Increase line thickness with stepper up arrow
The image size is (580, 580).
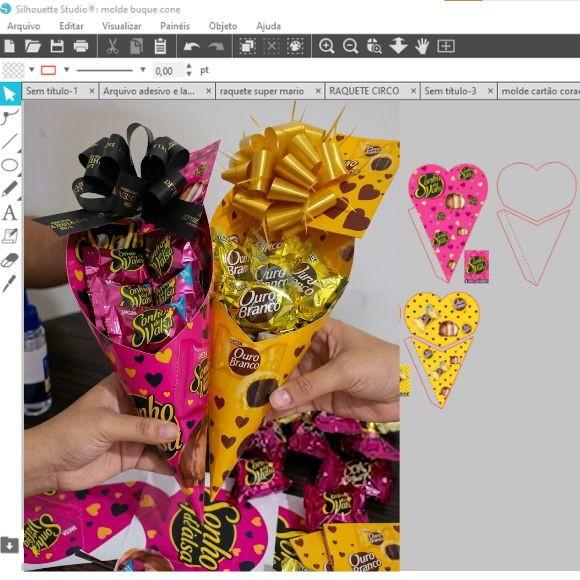coord(189,66)
